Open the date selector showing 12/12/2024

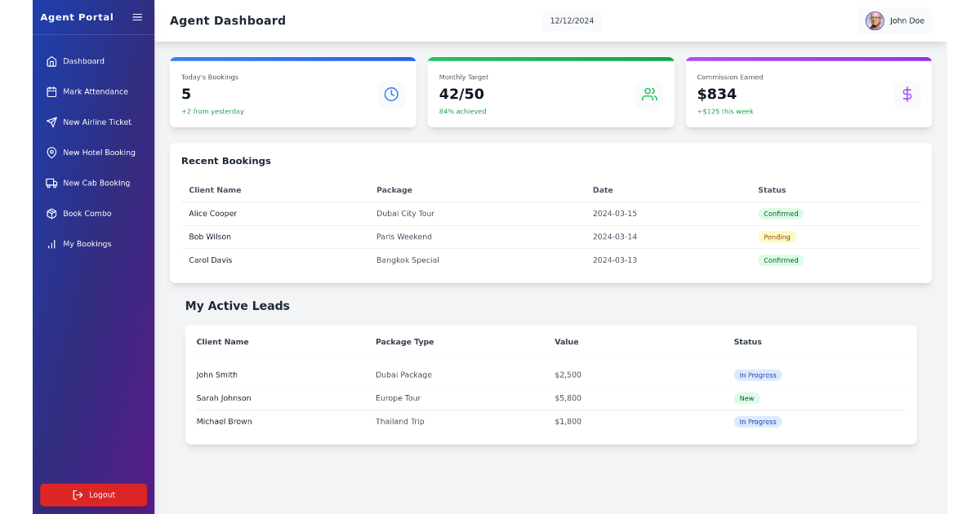click(x=572, y=20)
